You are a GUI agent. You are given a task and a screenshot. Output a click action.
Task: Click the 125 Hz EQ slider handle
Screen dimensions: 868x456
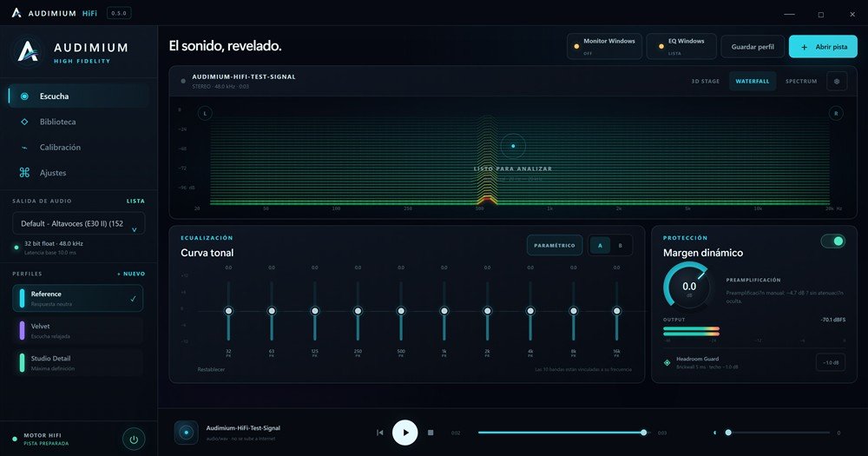tap(314, 312)
